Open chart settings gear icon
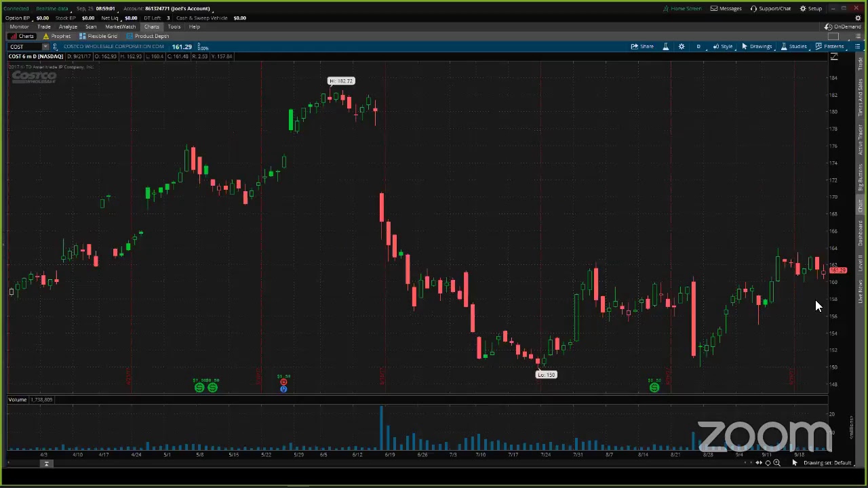This screenshot has height=488, width=868. click(682, 47)
